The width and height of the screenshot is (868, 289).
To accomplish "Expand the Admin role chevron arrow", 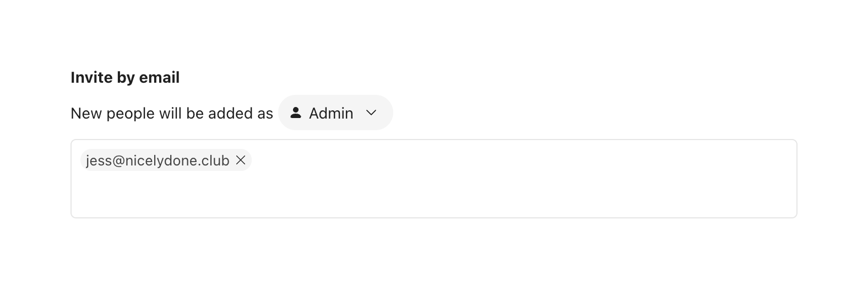I will point(371,113).
